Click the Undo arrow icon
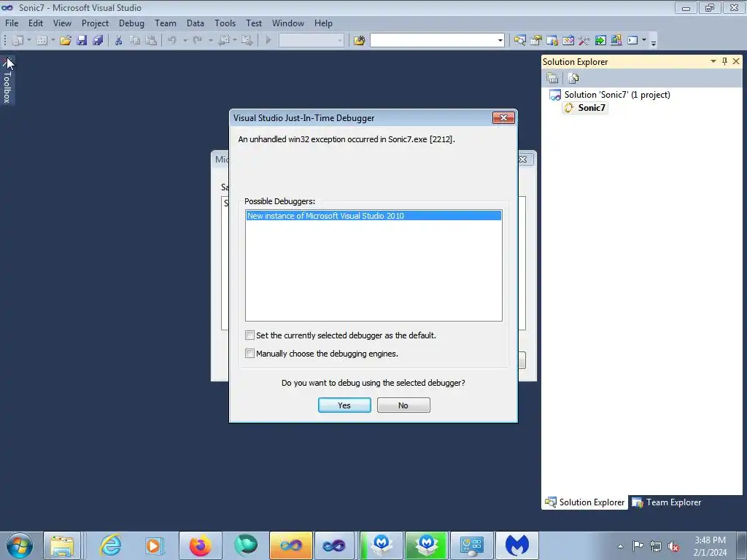This screenshot has width=747, height=560. [172, 41]
